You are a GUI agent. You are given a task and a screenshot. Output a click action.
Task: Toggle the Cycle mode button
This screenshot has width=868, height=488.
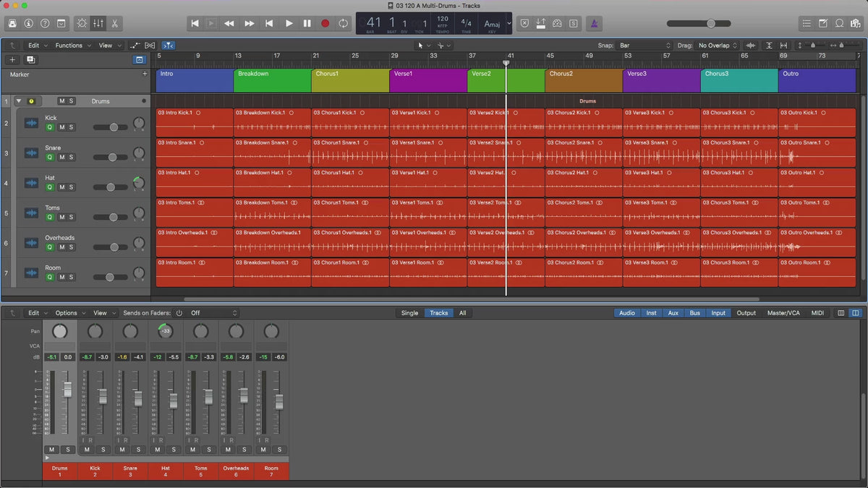tap(343, 23)
